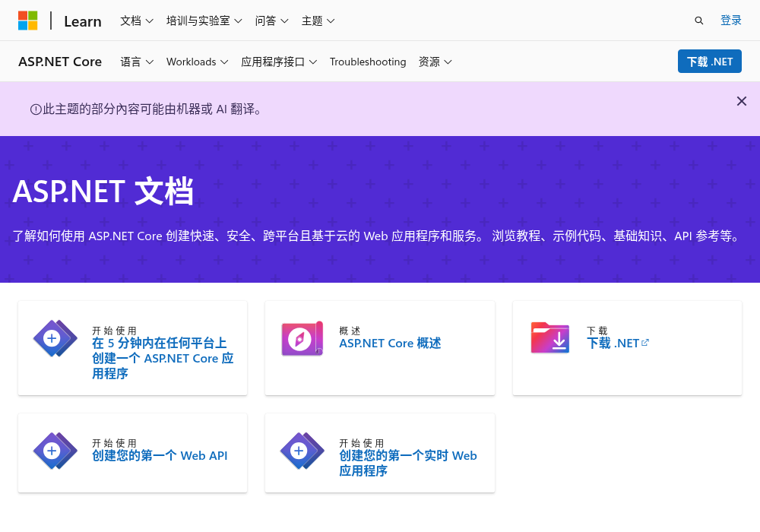
Task: Open the 5-minute ASP.NET Core app link
Action: pos(163,358)
